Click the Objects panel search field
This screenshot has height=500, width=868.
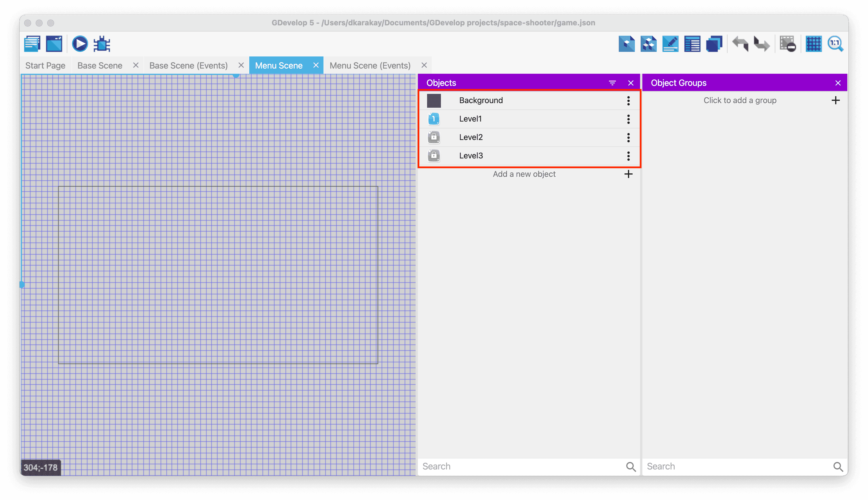[x=521, y=466]
